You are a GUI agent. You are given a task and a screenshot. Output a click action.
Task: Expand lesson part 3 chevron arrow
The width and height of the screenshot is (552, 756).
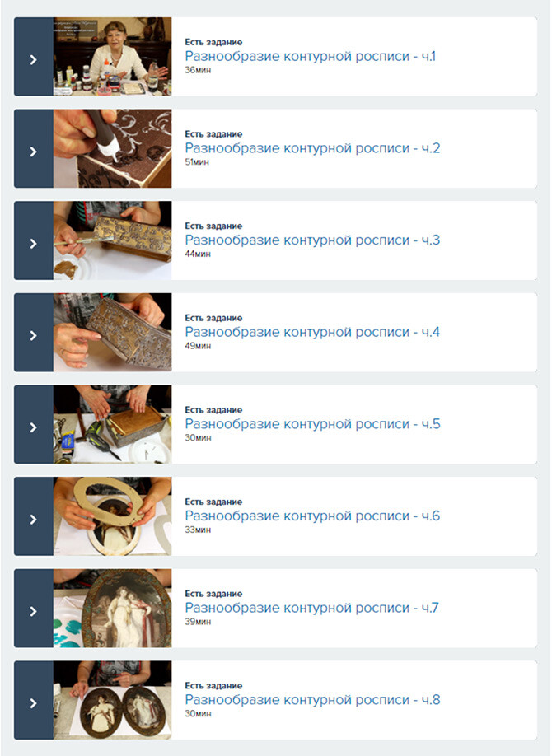tap(33, 244)
